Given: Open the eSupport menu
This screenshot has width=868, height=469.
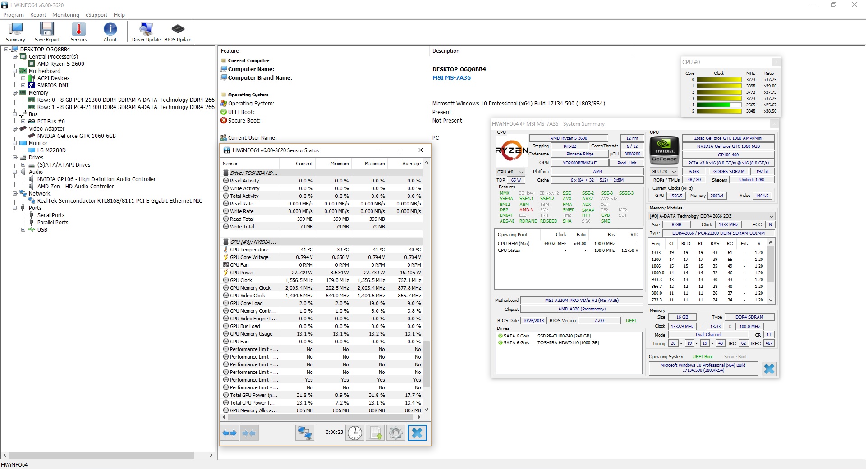Looking at the screenshot, I should 96,15.
